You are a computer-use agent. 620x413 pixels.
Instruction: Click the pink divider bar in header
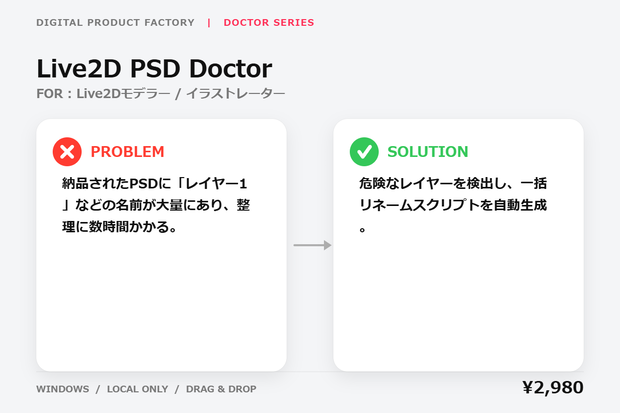point(209,23)
